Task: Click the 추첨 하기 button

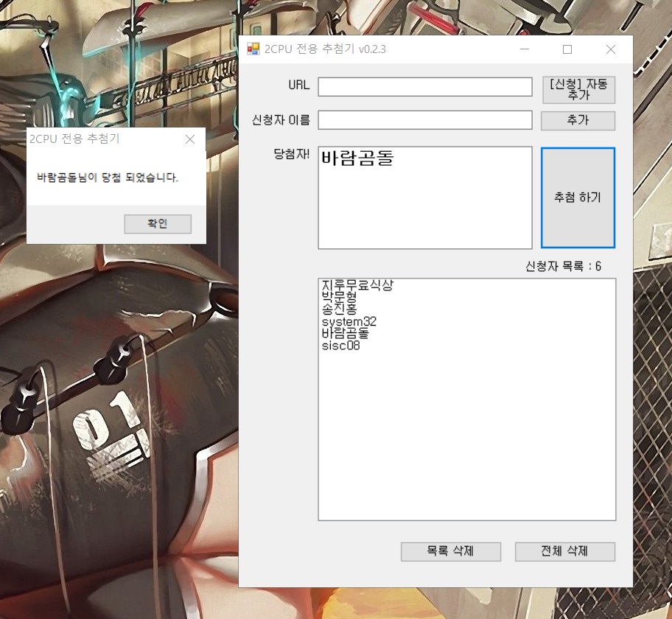Action: click(x=578, y=197)
